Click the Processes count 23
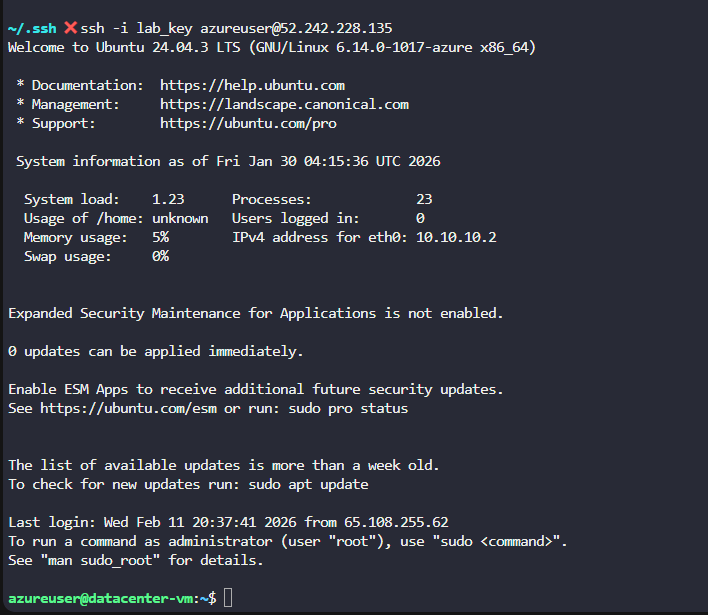This screenshot has height=615, width=708. coord(424,199)
